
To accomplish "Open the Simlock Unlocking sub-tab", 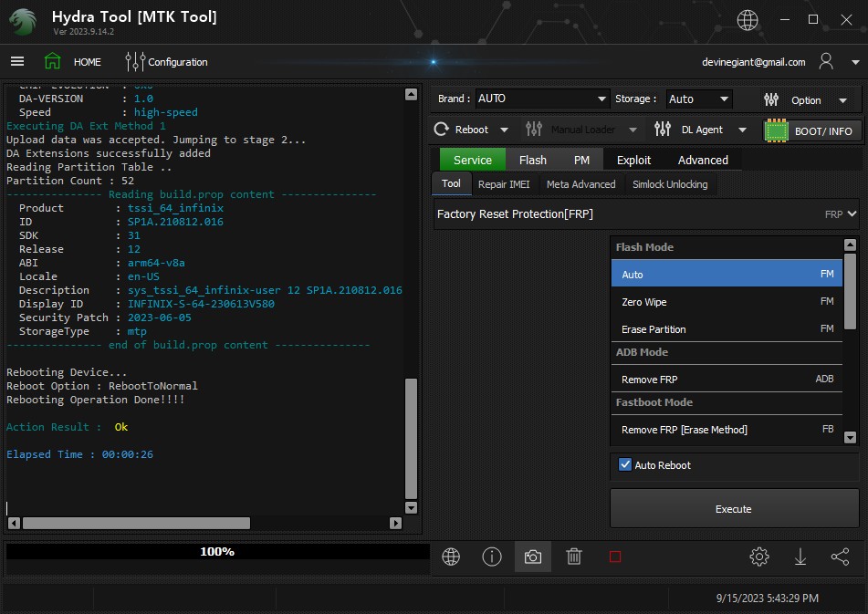I will coord(670,184).
